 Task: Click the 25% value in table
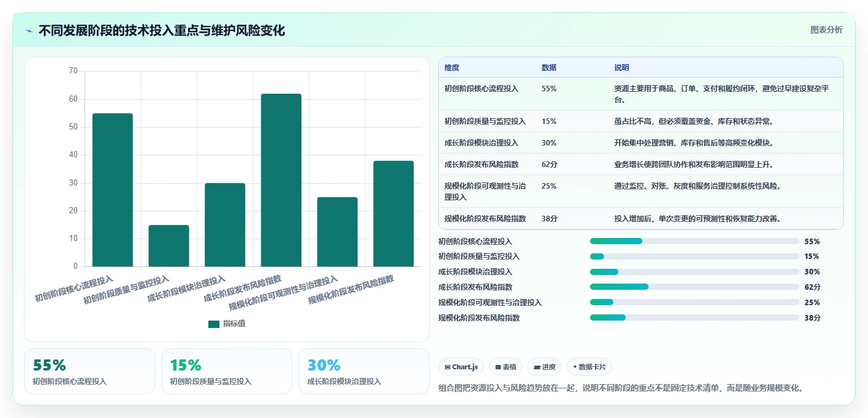[x=549, y=186]
